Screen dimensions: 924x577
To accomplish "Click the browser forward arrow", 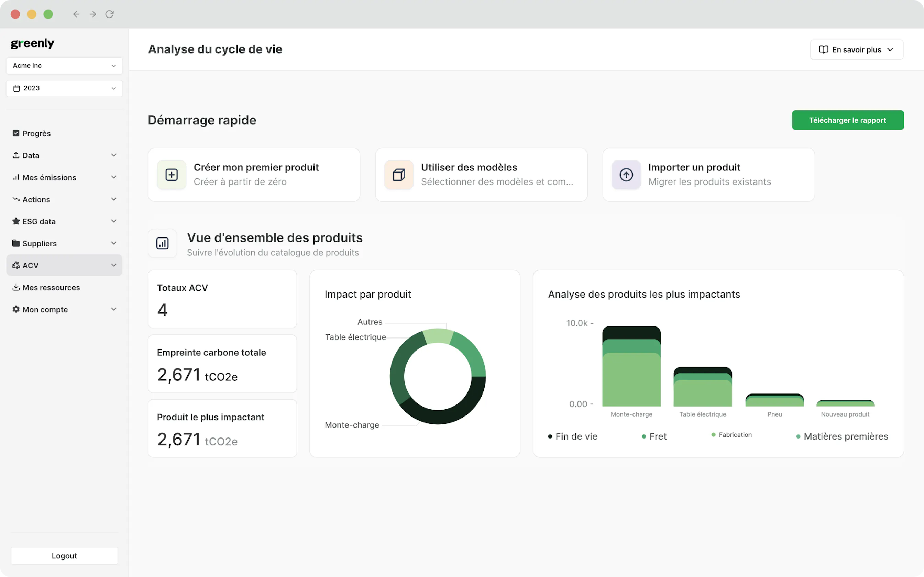I will (x=93, y=14).
